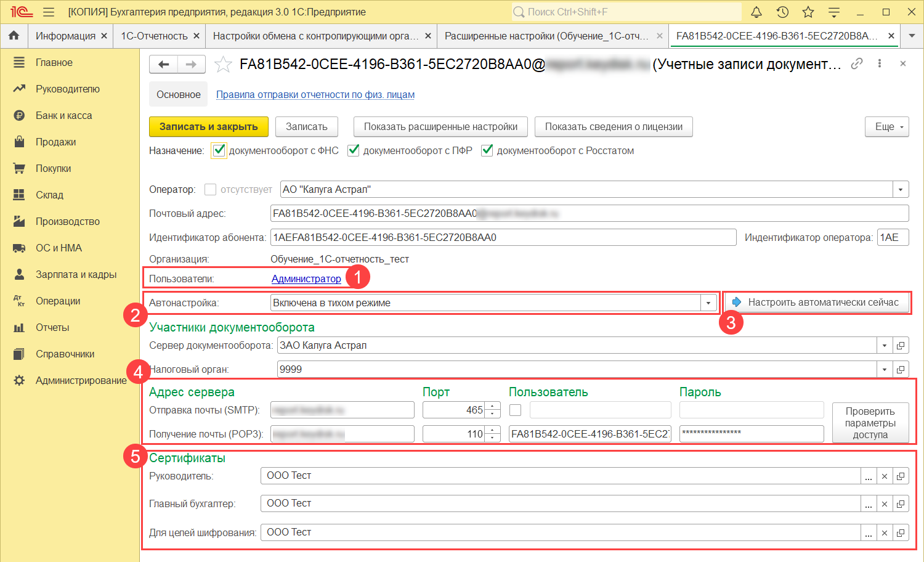The image size is (924, 562).
Task: Open the Руководитель certificate field in new window
Action: click(x=901, y=476)
